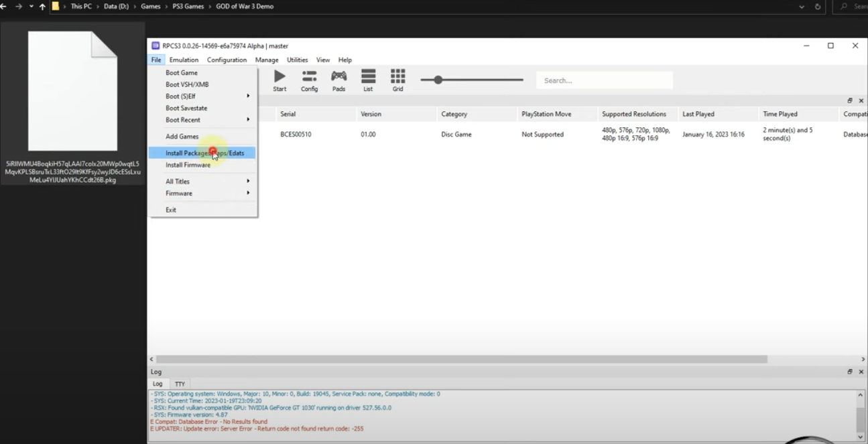Viewport: 868px width, 444px height.
Task: Close the Log panel
Action: coord(861,372)
